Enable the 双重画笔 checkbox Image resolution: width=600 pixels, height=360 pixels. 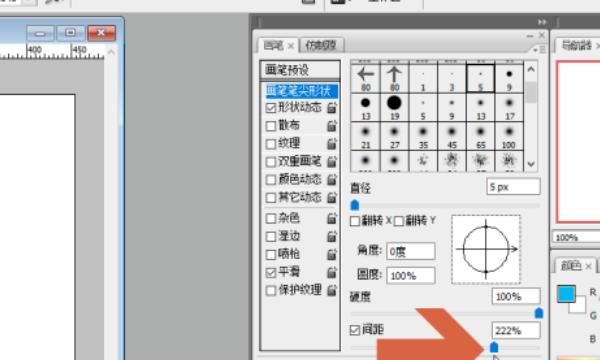(271, 162)
